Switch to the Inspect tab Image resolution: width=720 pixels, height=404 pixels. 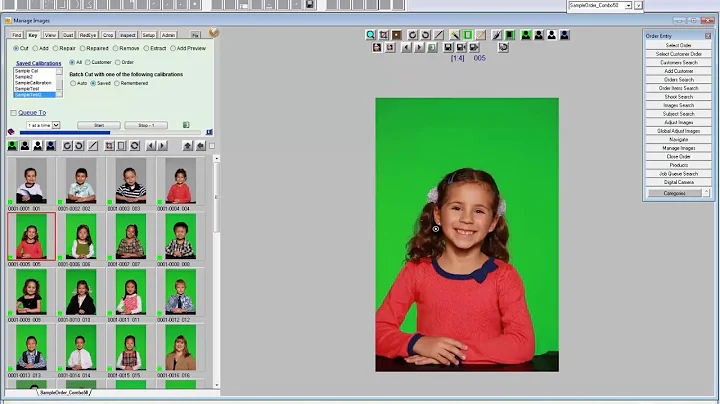pyautogui.click(x=128, y=35)
